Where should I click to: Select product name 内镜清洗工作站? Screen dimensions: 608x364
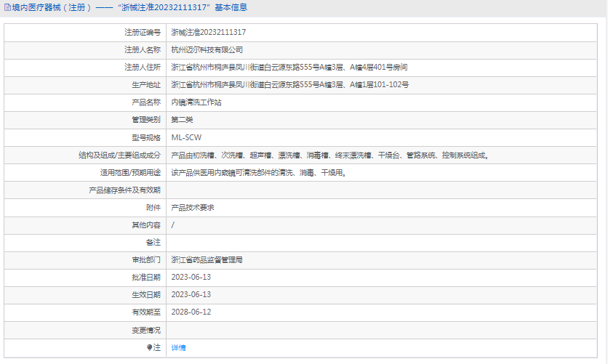(x=196, y=102)
